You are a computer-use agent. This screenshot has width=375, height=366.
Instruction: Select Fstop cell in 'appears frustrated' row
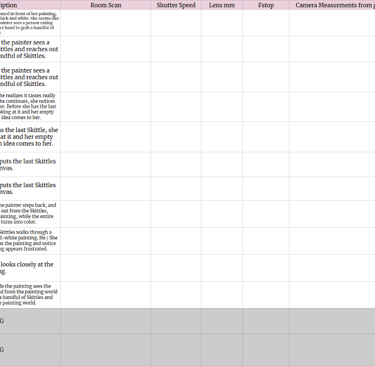click(266, 241)
